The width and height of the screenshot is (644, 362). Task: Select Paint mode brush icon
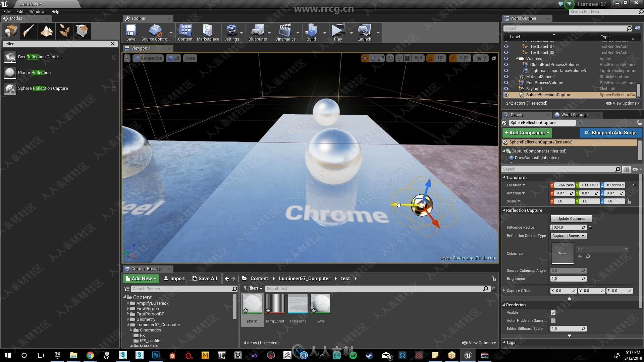click(29, 31)
